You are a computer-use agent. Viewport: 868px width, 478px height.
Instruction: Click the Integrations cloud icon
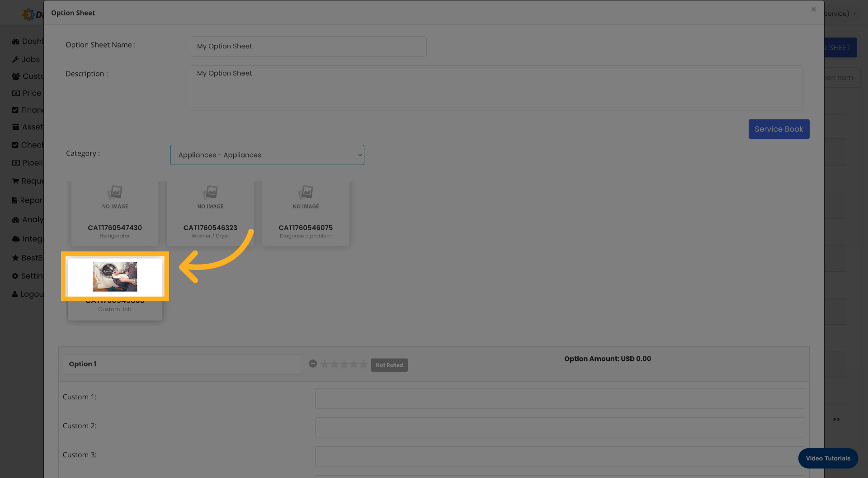(15, 238)
